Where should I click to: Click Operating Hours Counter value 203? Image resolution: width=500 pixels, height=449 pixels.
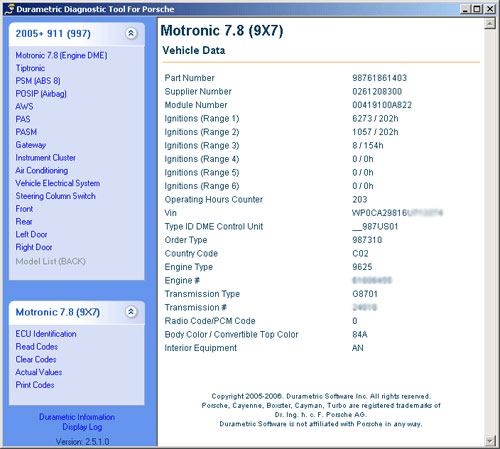tap(360, 199)
